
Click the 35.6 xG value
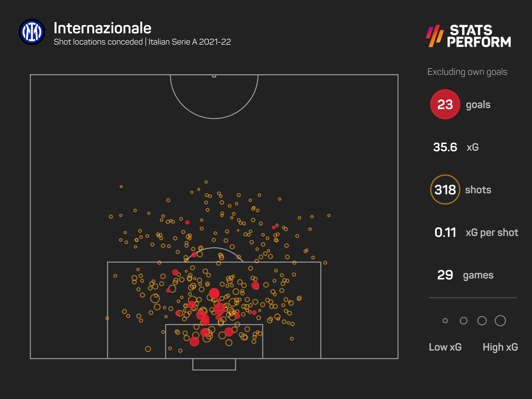coord(445,147)
